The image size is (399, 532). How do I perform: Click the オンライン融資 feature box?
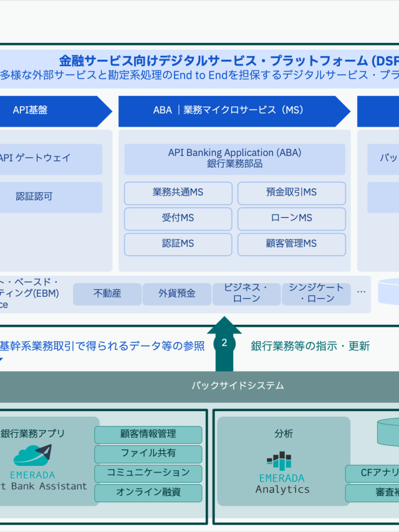tap(148, 492)
